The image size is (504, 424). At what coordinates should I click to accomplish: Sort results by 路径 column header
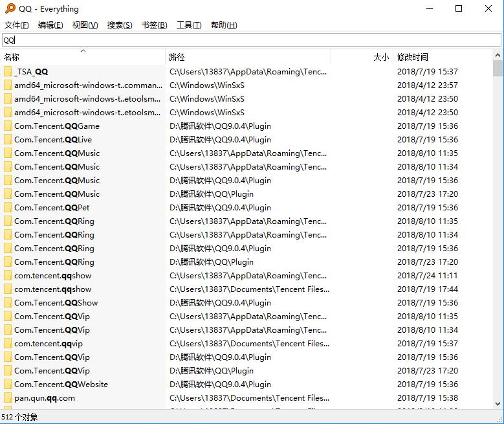pos(248,57)
